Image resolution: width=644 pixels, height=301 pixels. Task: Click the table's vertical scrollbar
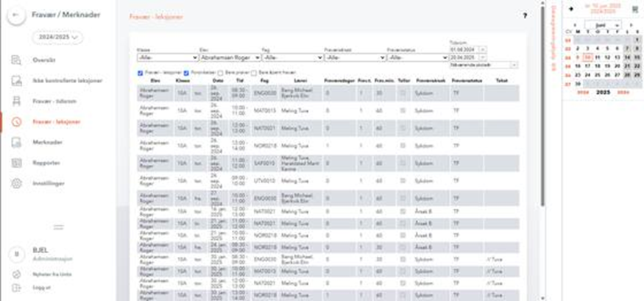pyautogui.click(x=542, y=147)
